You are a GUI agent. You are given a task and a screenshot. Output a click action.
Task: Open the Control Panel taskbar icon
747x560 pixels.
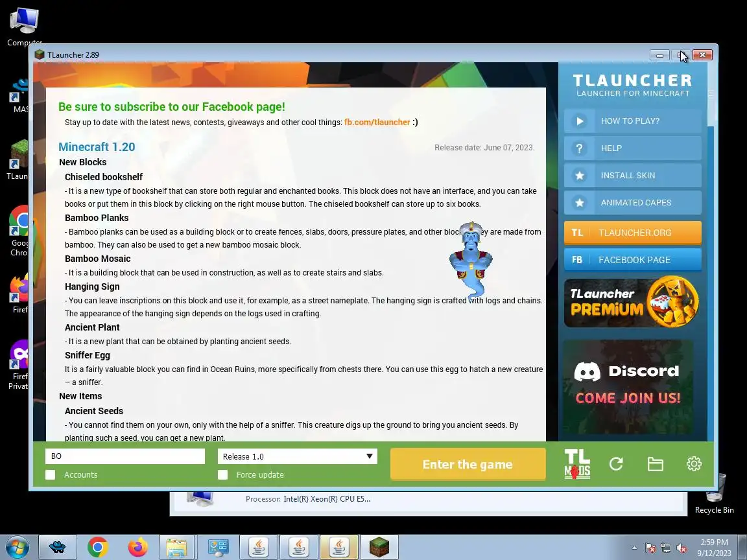coord(217,547)
